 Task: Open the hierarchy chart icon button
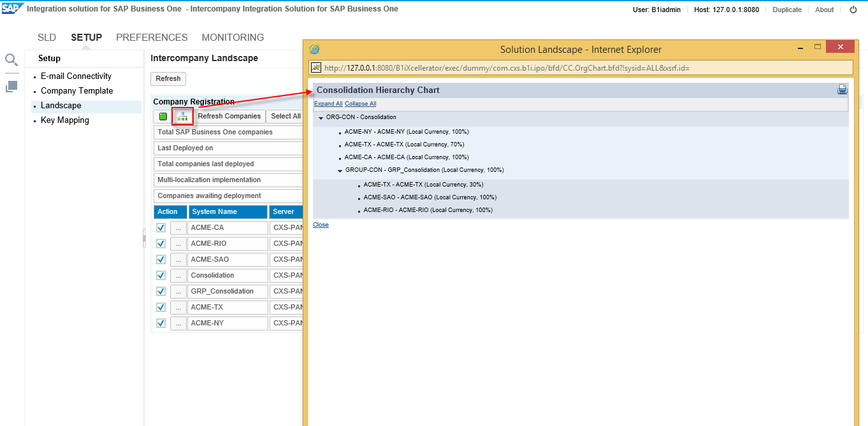[183, 117]
